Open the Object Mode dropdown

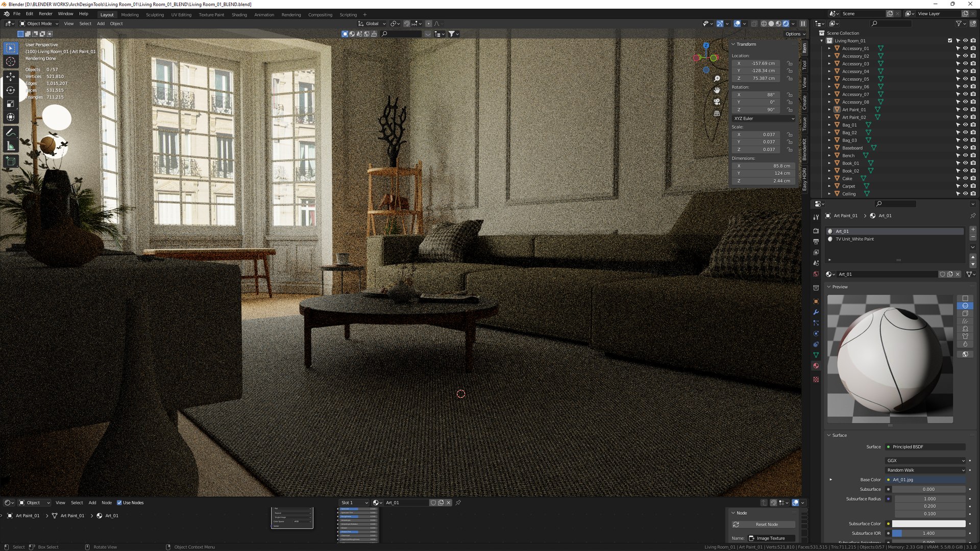click(x=39, y=23)
